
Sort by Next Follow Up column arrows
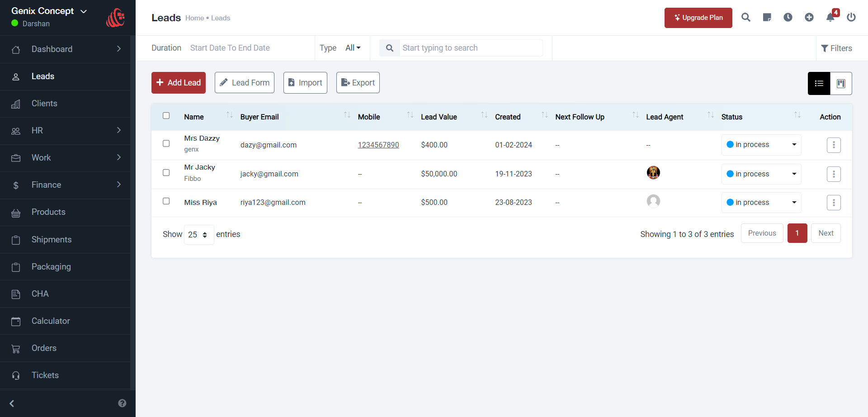pyautogui.click(x=636, y=115)
